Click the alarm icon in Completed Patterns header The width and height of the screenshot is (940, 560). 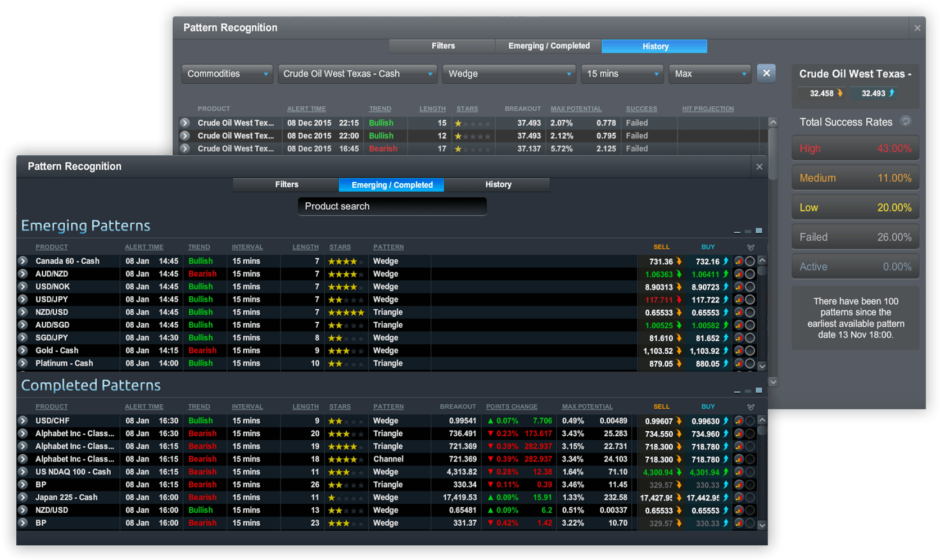(x=751, y=406)
